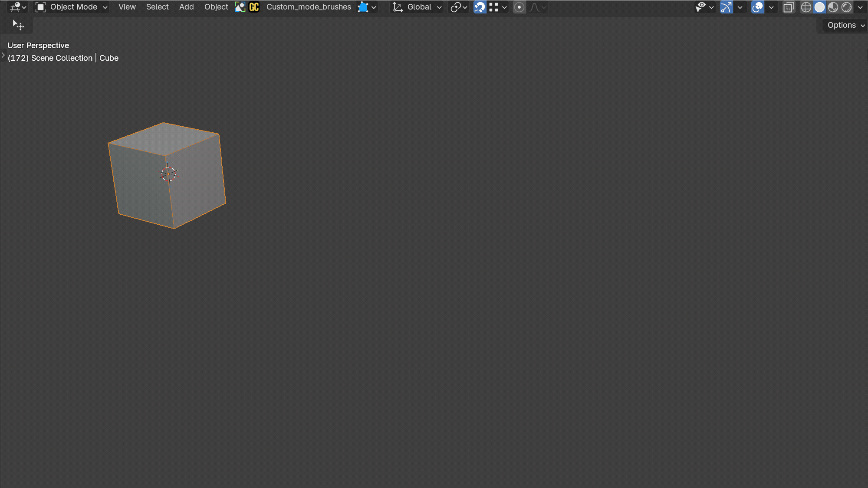Switch to rendered viewport shading
Viewport: 868px width, 488px height.
pos(846,7)
